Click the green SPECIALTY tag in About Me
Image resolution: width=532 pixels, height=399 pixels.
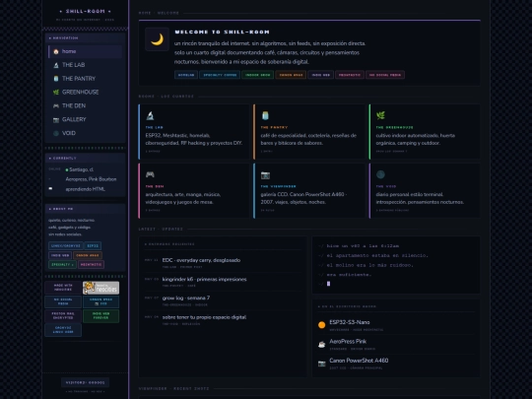coord(62,264)
